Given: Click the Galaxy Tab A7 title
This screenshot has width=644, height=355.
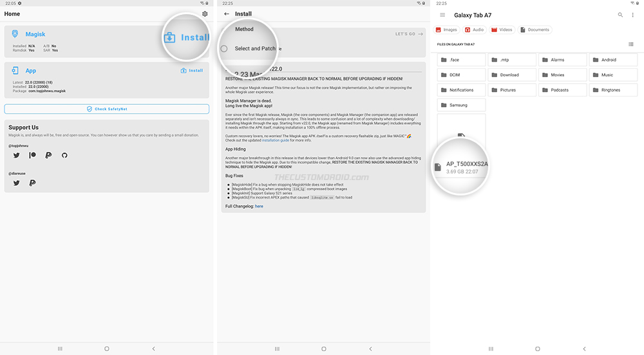Looking at the screenshot, I should click(473, 15).
